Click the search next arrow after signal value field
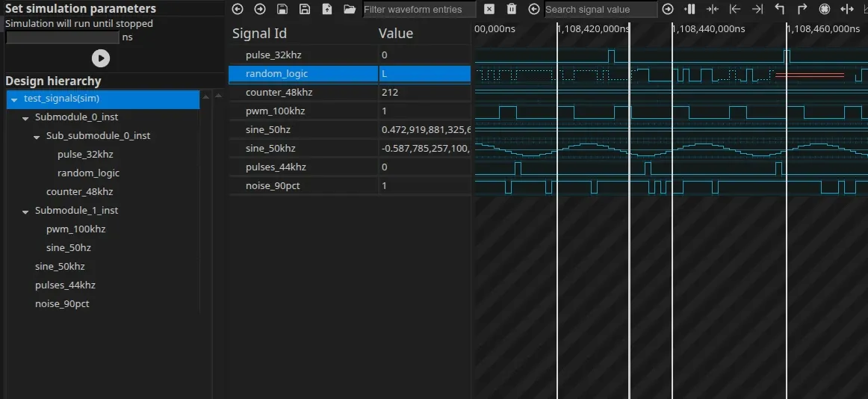 click(x=668, y=9)
